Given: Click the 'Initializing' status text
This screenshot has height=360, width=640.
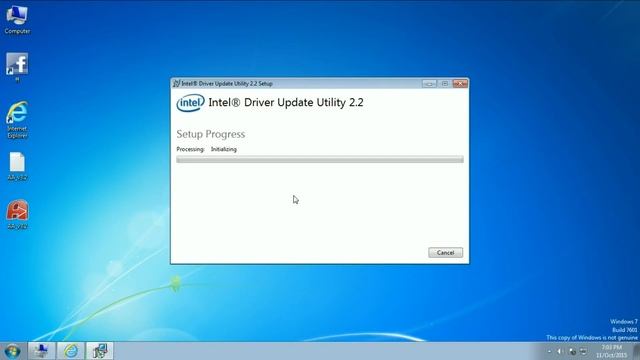Looking at the screenshot, I should tap(224, 149).
